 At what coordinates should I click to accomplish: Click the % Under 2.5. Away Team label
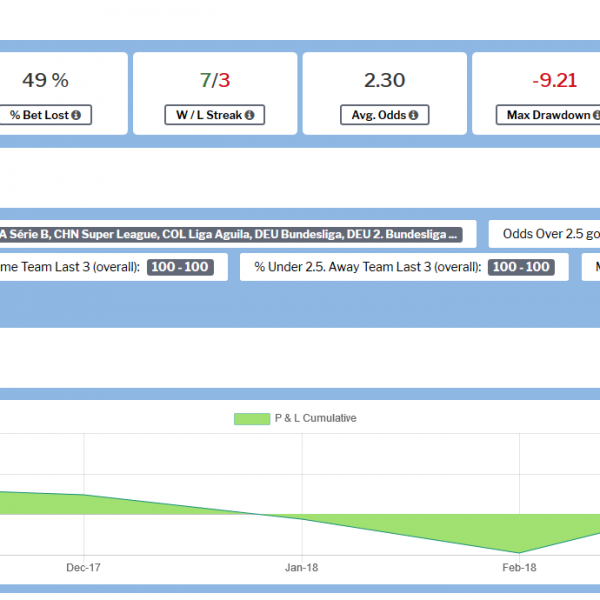point(368,267)
